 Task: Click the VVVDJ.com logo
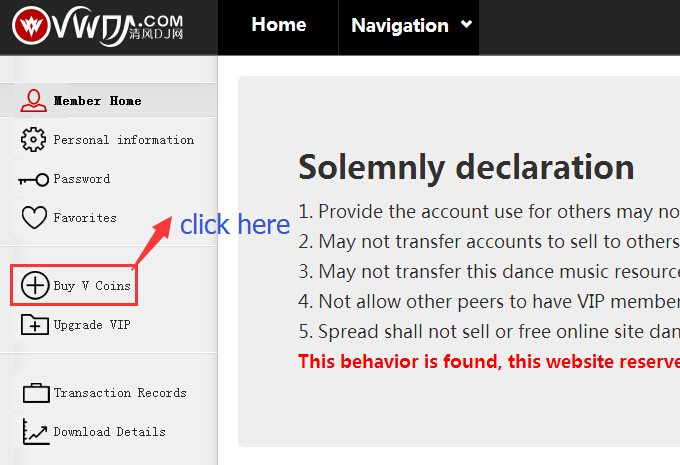[98, 26]
